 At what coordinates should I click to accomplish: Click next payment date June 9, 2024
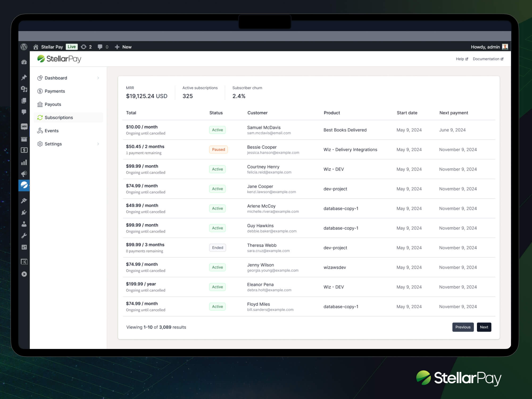pos(452,130)
